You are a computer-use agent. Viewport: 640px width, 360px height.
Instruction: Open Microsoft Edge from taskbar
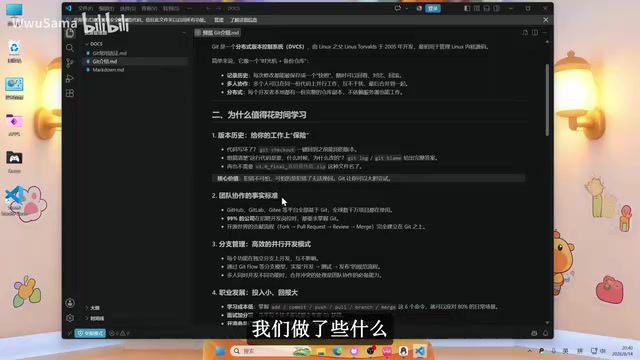click(338, 351)
